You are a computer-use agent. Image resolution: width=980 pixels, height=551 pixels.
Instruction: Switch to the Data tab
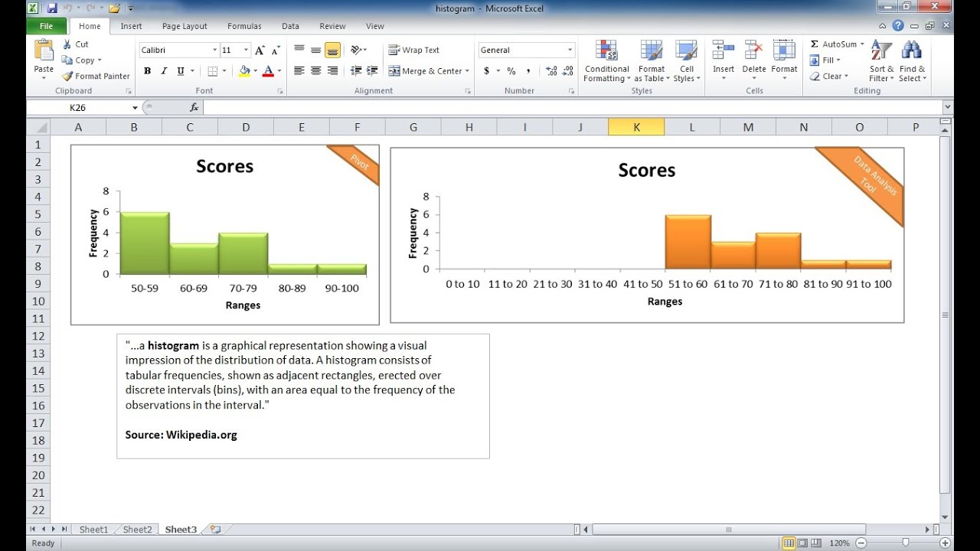coord(290,26)
